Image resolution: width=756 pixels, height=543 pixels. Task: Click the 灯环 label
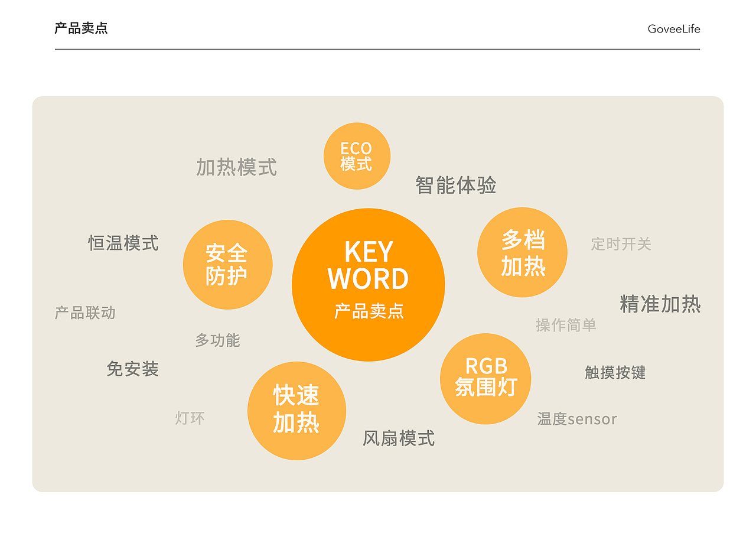(x=190, y=418)
